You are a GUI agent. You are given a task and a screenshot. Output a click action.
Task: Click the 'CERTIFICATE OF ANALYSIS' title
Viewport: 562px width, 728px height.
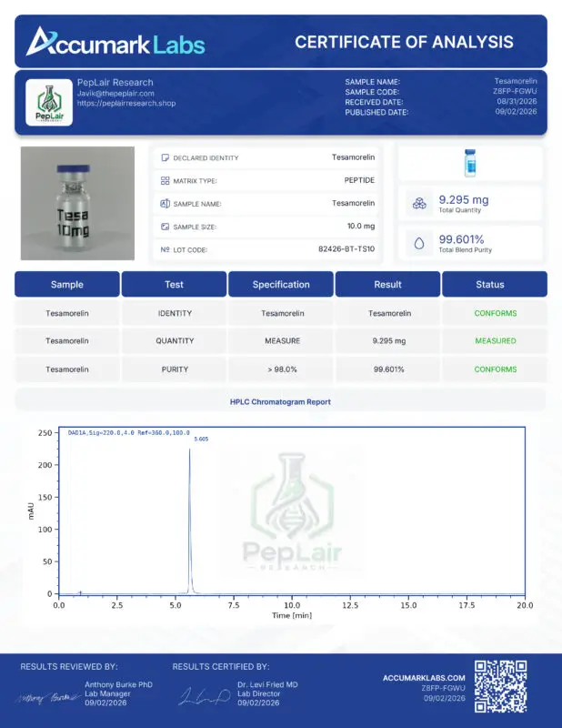coord(404,42)
